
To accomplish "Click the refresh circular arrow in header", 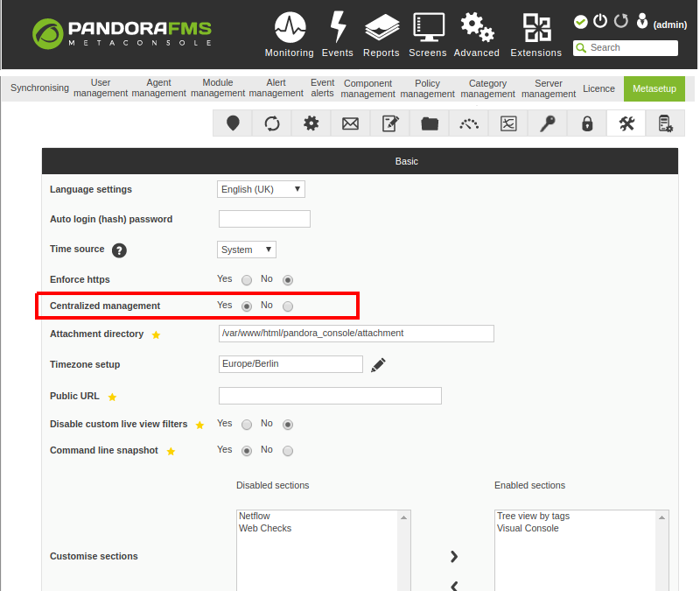I will [x=621, y=21].
